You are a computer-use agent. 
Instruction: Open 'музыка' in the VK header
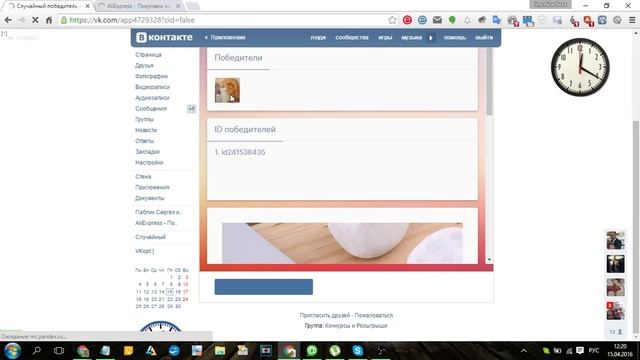411,37
